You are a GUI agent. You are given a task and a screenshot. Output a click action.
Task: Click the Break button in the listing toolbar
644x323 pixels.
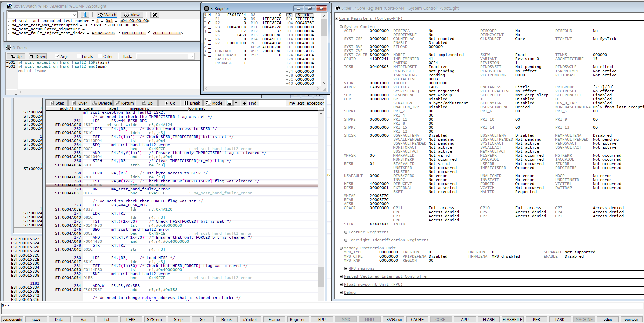pyautogui.click(x=192, y=103)
